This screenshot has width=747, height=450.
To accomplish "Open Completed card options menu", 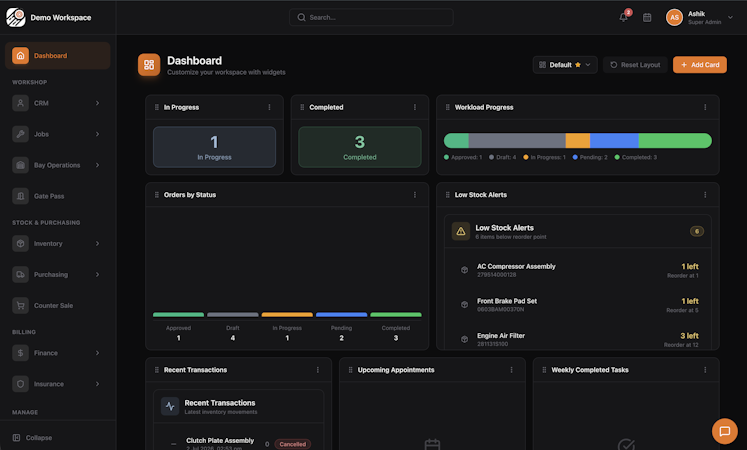I will (x=415, y=107).
